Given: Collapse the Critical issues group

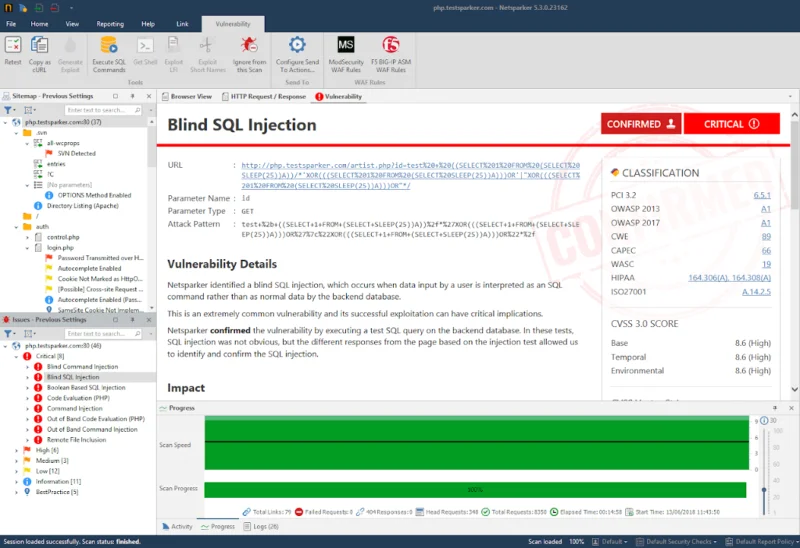Looking at the screenshot, I should [16, 356].
